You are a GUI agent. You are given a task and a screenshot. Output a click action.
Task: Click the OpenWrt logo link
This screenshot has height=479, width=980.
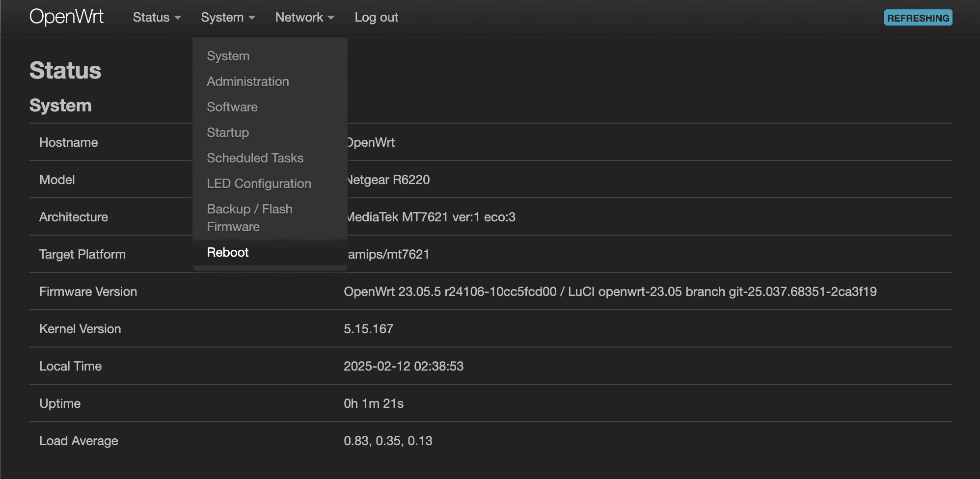66,17
